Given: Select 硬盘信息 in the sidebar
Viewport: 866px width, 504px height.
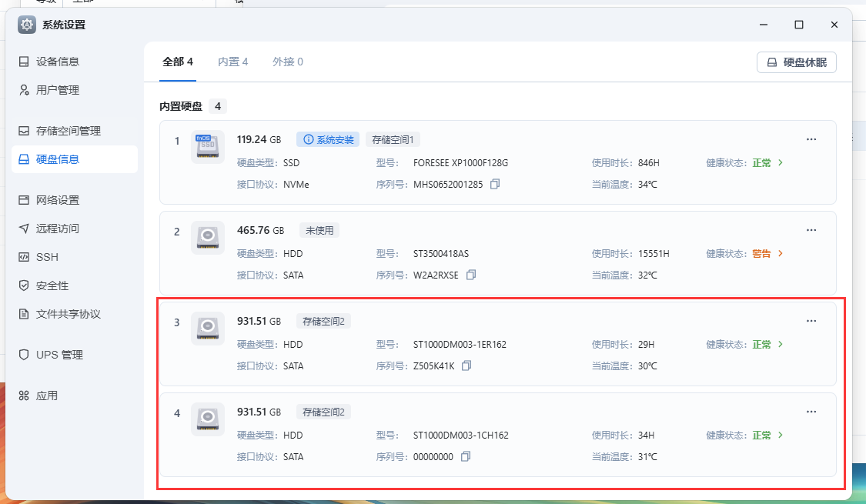Looking at the screenshot, I should [75, 159].
